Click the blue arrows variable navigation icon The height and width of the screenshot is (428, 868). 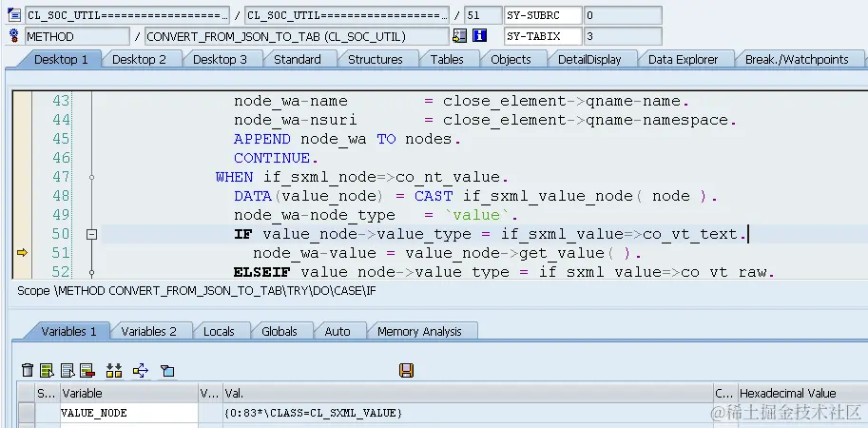(x=141, y=370)
